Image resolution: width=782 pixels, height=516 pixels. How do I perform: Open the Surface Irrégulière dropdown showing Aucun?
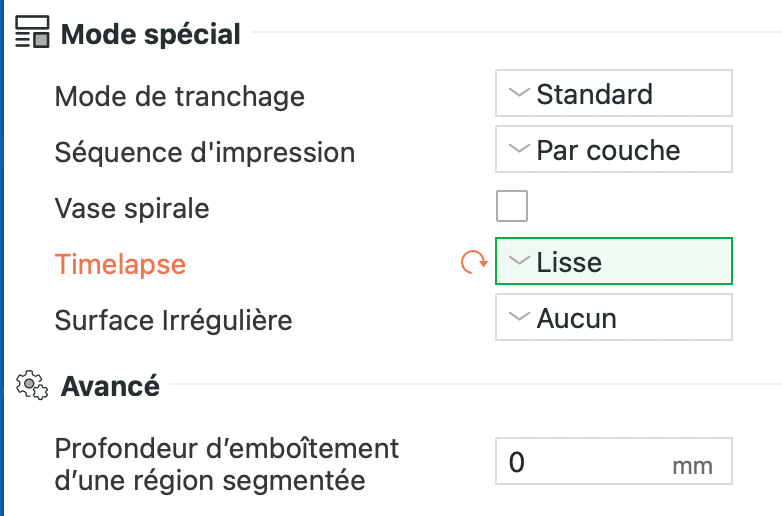(x=613, y=318)
